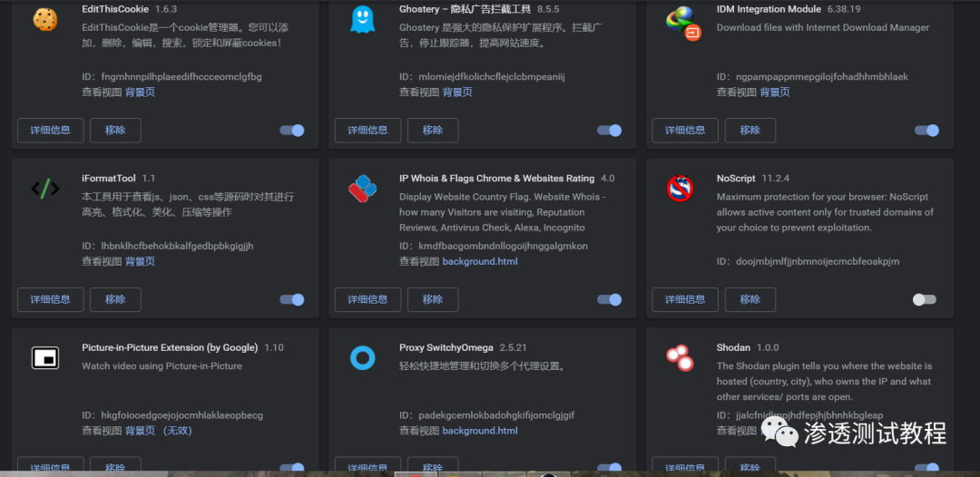Click 'Download files with Internet Download Manager' text
The image size is (980, 477).
tap(823, 27)
